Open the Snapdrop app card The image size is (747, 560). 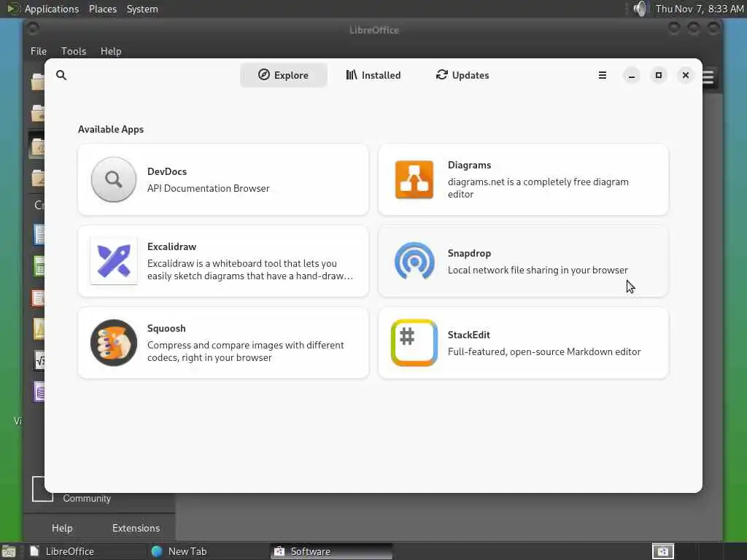point(523,261)
